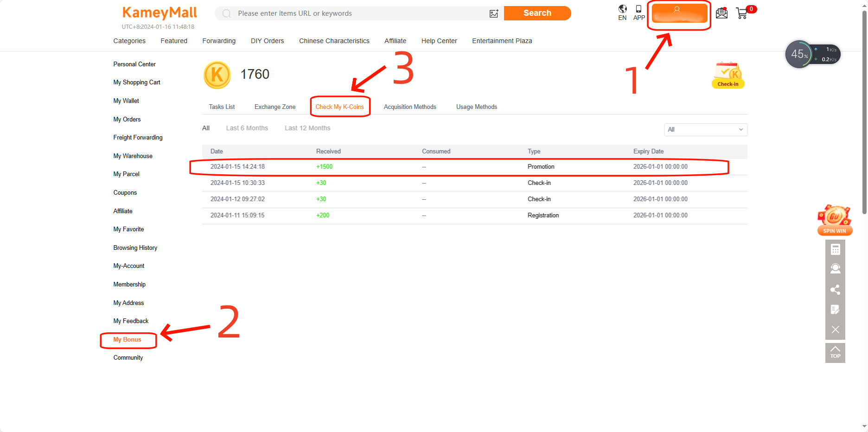Open My Wallet sidebar link
The height and width of the screenshot is (432, 868).
[x=126, y=101]
